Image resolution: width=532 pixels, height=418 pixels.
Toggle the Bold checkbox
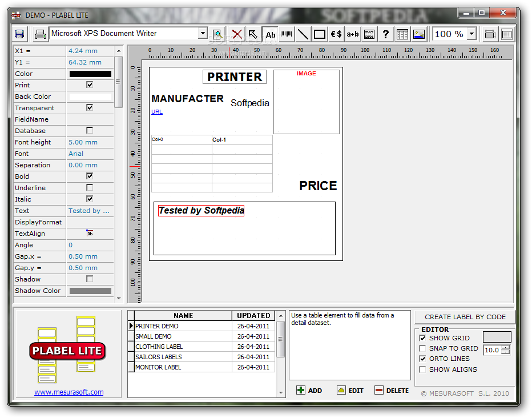[90, 176]
